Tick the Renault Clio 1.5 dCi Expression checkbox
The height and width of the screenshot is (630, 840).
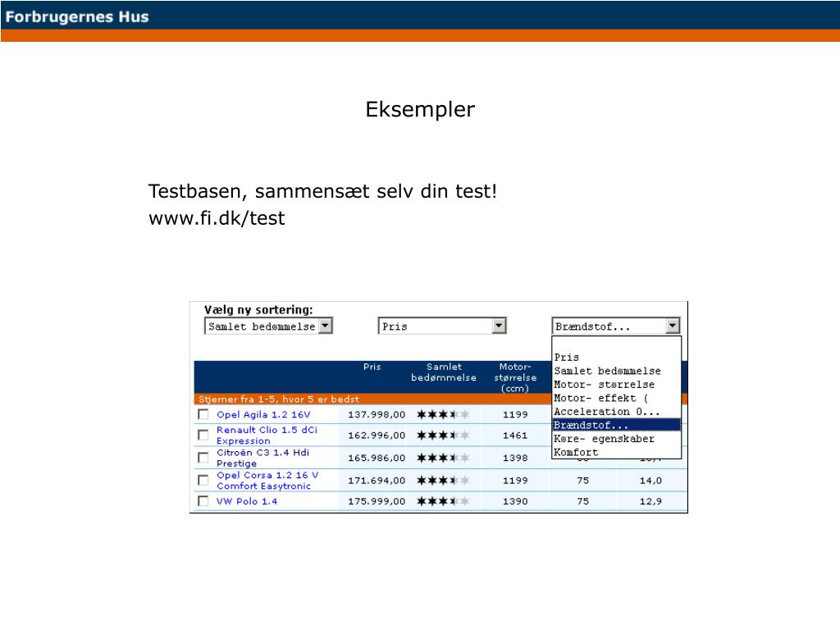coord(203,435)
